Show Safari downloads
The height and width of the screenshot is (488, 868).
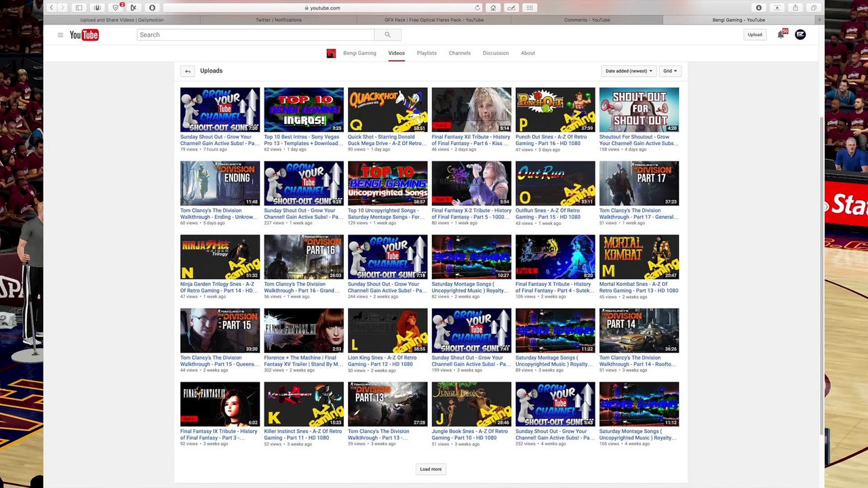pos(759,7)
